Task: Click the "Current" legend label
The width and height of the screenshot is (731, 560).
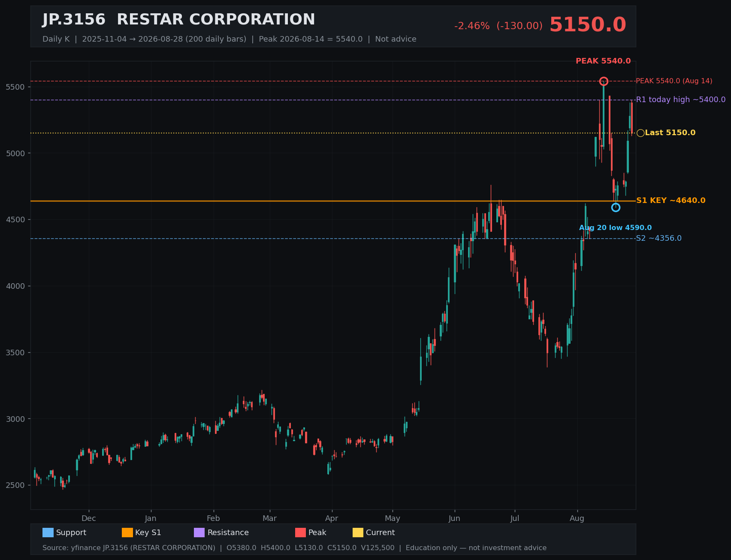Action: (381, 533)
